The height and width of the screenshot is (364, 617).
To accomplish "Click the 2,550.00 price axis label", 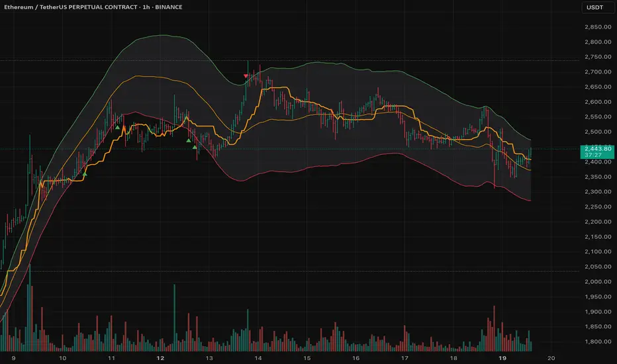I will tap(598, 116).
